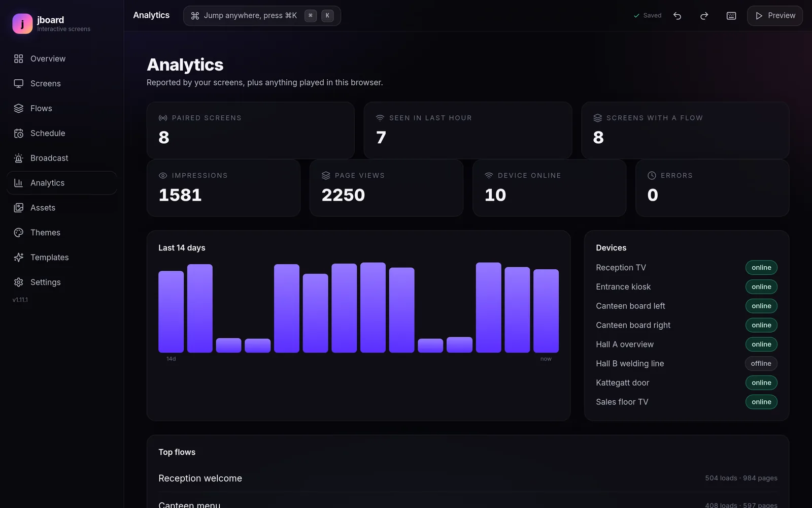Click the 504 loads · 984 pages stat
The height and width of the screenshot is (508, 812).
point(741,479)
